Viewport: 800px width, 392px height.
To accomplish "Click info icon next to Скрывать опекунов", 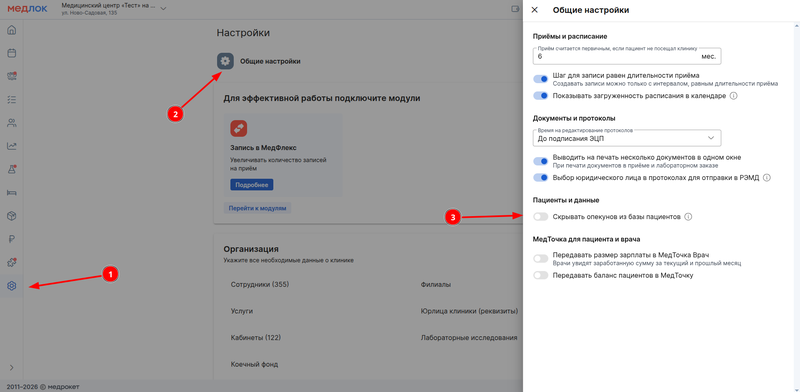I will [x=688, y=217].
